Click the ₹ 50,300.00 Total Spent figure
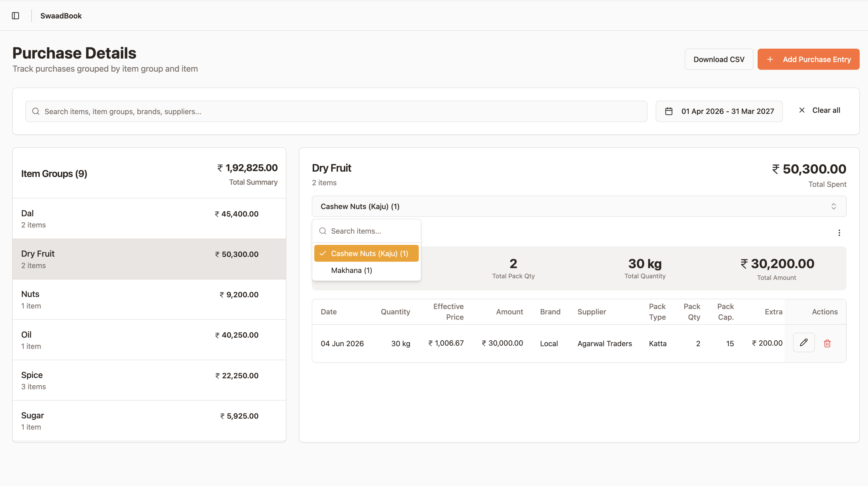The width and height of the screenshot is (868, 486). click(809, 169)
